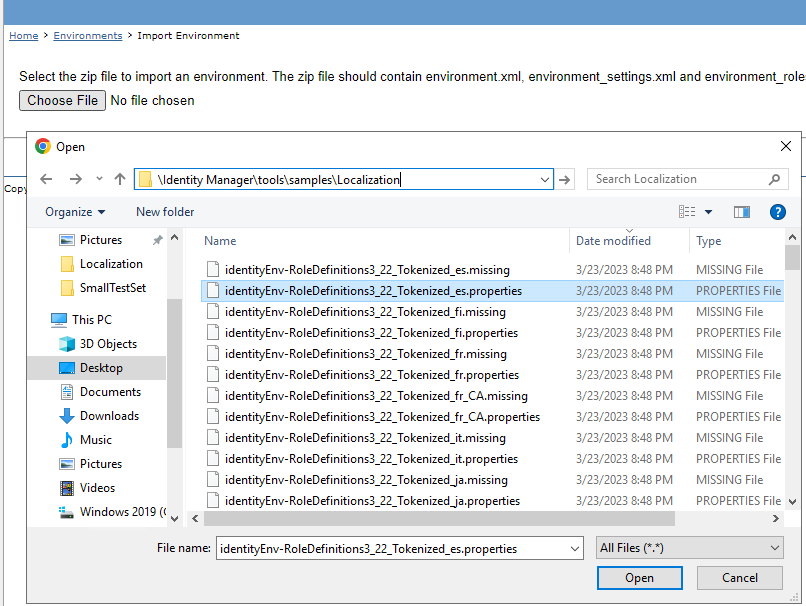The width and height of the screenshot is (806, 606).
Task: Open the blue Help icon
Action: pyautogui.click(x=778, y=212)
